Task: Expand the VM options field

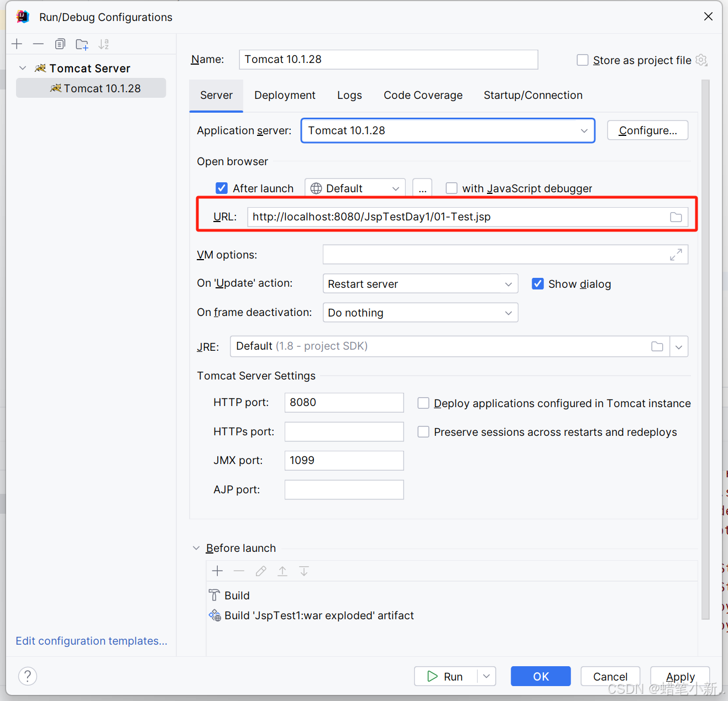Action: (675, 255)
